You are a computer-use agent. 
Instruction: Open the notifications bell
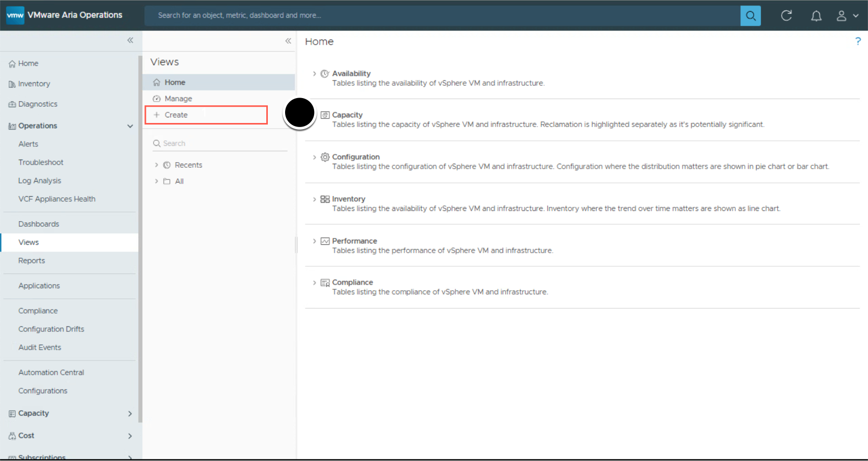coord(816,16)
